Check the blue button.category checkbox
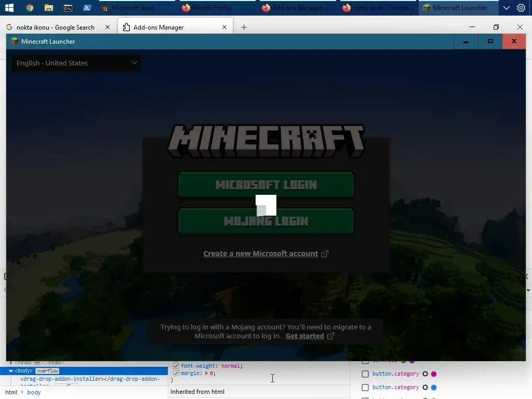Screen dimensions: 532x399 pos(365,388)
